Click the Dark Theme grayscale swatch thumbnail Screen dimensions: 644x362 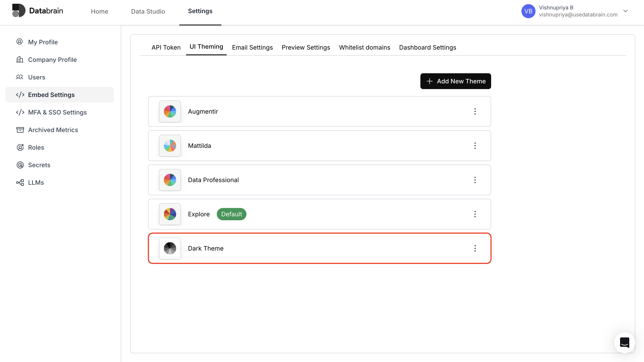pyautogui.click(x=170, y=248)
